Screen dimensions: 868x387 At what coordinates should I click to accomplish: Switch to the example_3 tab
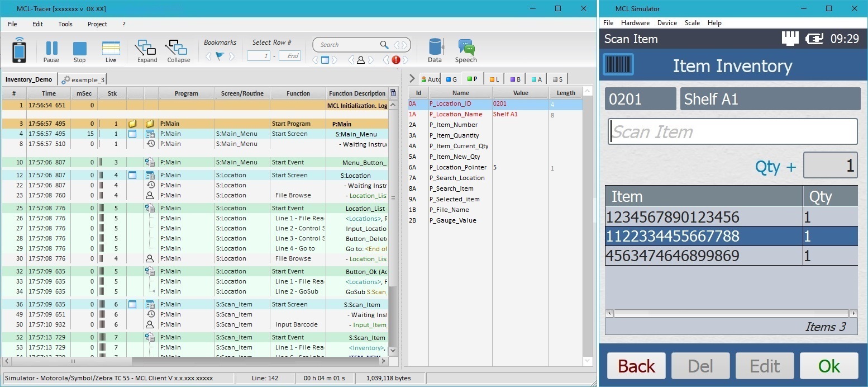84,80
